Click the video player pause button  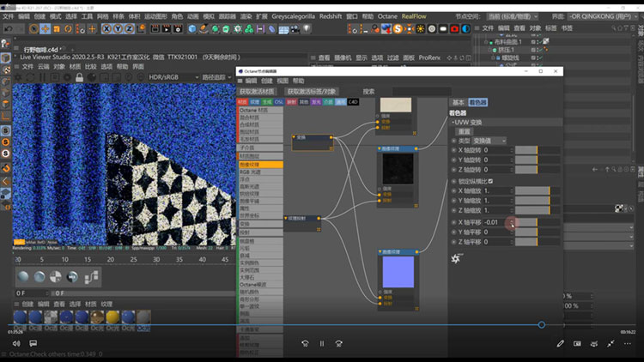pos(322,344)
